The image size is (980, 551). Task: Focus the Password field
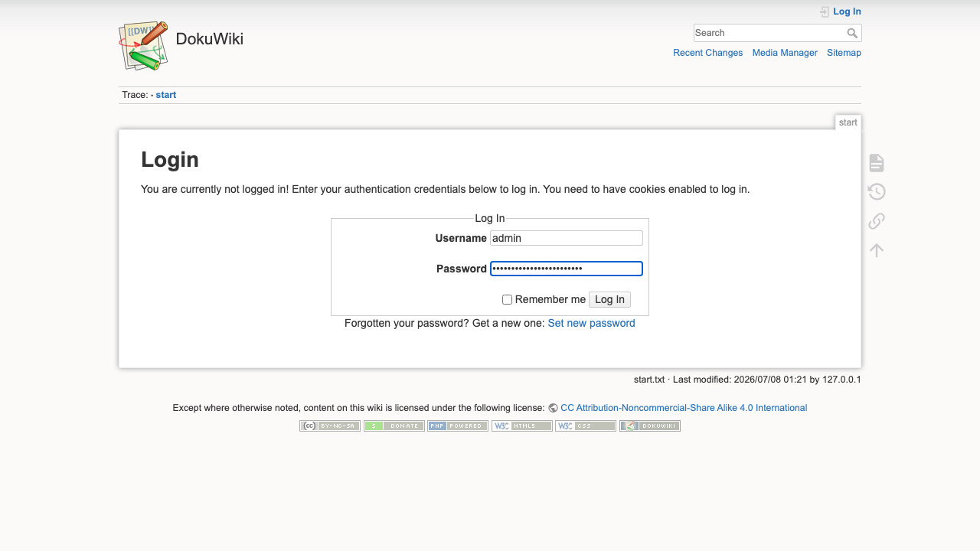click(x=567, y=269)
